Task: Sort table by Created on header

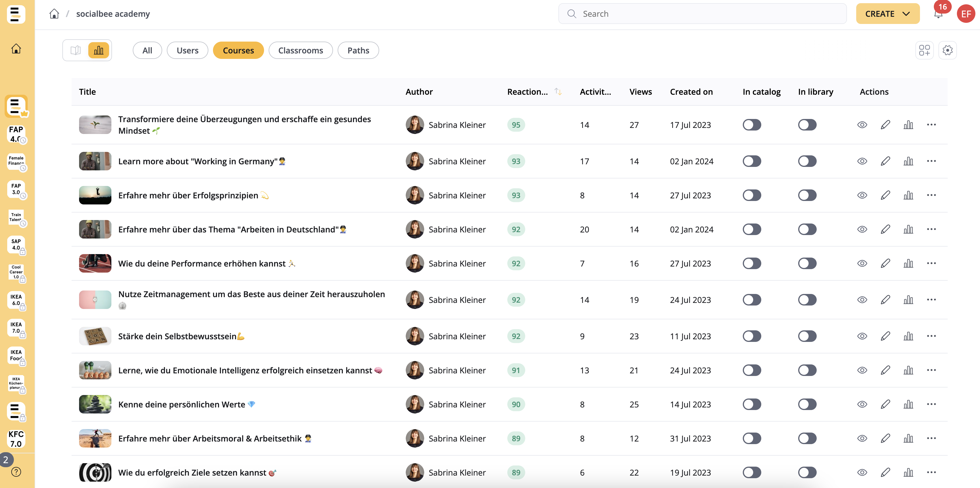Action: (691, 92)
